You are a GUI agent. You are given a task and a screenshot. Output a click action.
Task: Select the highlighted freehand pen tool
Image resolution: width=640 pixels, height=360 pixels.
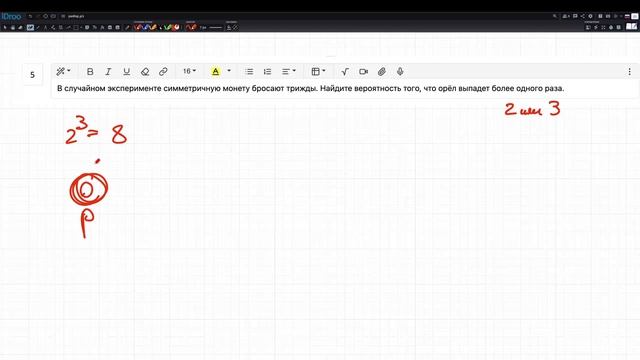pyautogui.click(x=30, y=27)
